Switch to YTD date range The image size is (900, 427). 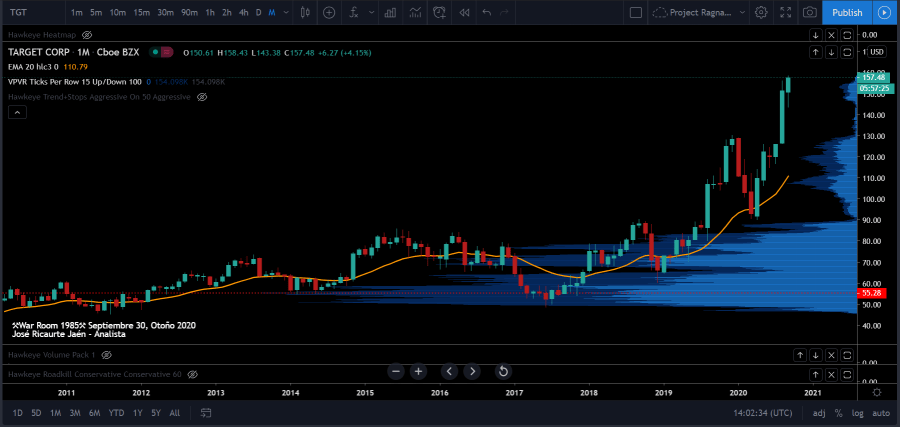(117, 413)
